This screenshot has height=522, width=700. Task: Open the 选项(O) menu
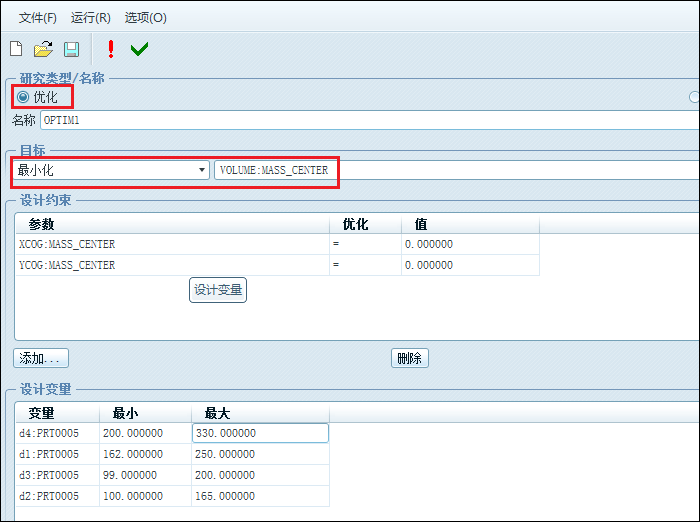click(146, 18)
